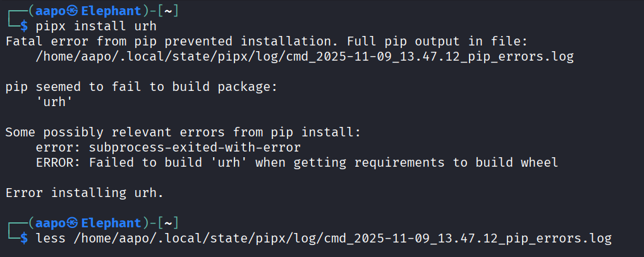
Task: Click the dollar sign before "pipx install urh"
Action: pyautogui.click(x=24, y=27)
